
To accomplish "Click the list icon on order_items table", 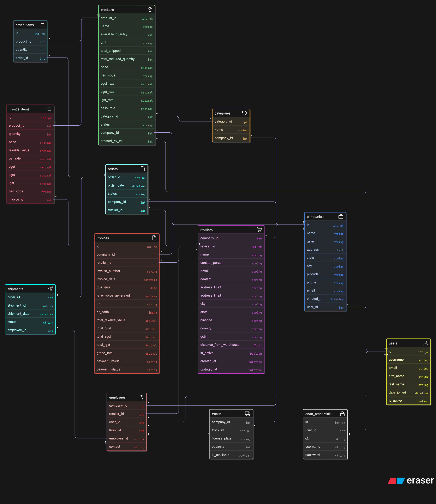I will pyautogui.click(x=42, y=25).
